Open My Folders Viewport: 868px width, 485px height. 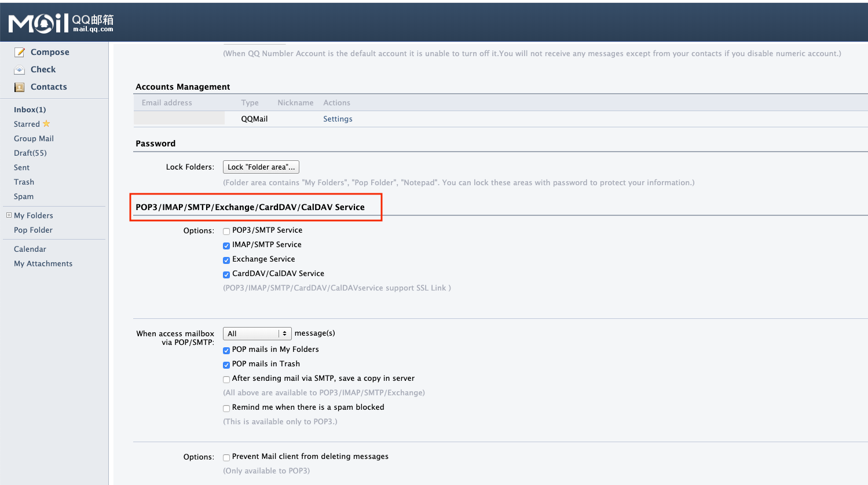[x=34, y=215]
